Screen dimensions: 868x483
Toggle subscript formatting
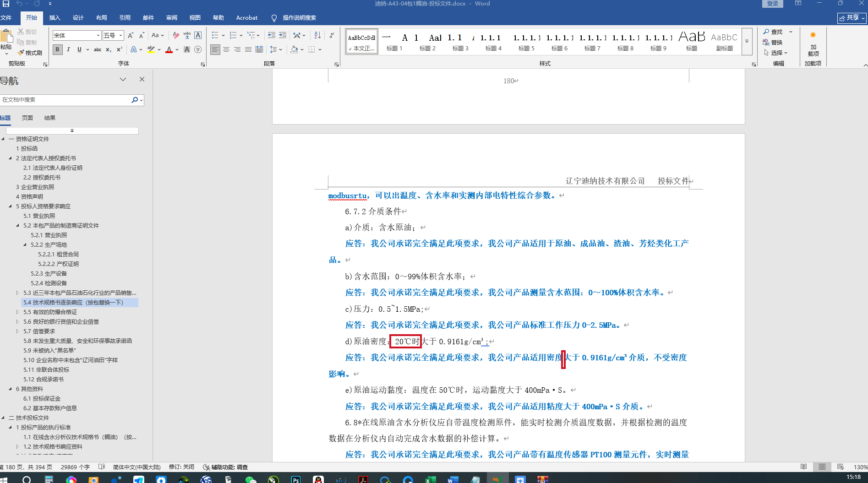point(109,49)
